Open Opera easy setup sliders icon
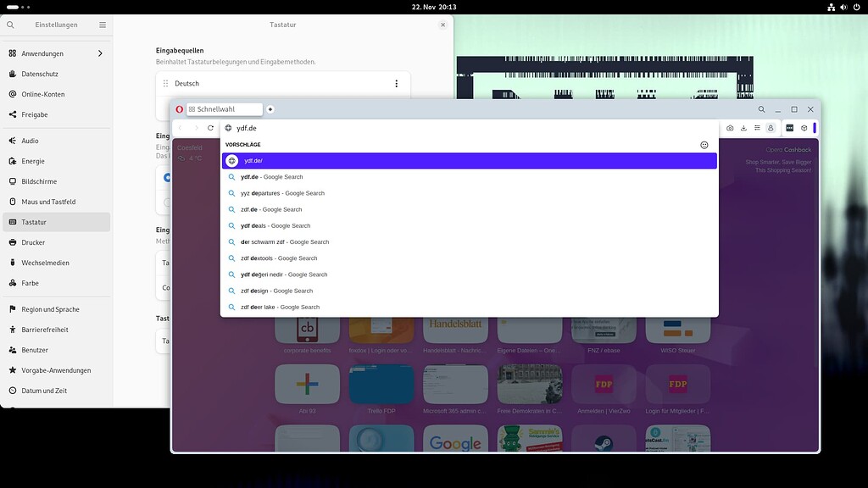Screen dimensions: 868x488 (757, 128)
